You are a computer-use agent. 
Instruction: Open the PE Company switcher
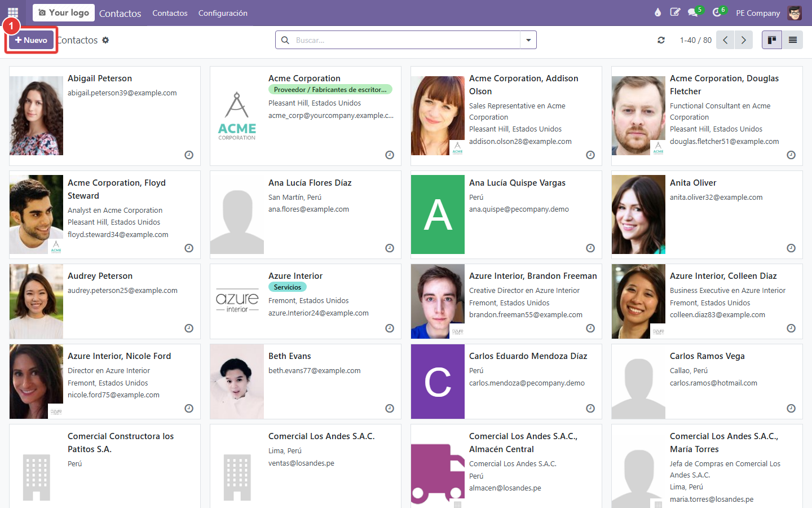[758, 13]
